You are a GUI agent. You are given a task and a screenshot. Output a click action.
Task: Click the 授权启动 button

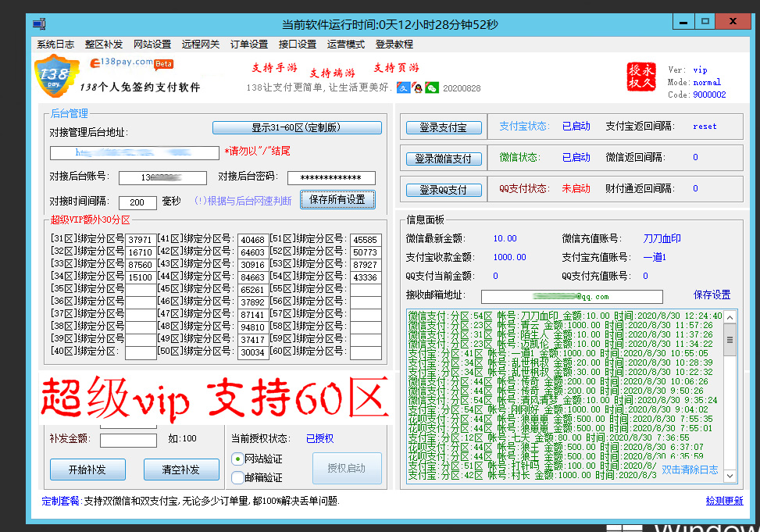[347, 469]
